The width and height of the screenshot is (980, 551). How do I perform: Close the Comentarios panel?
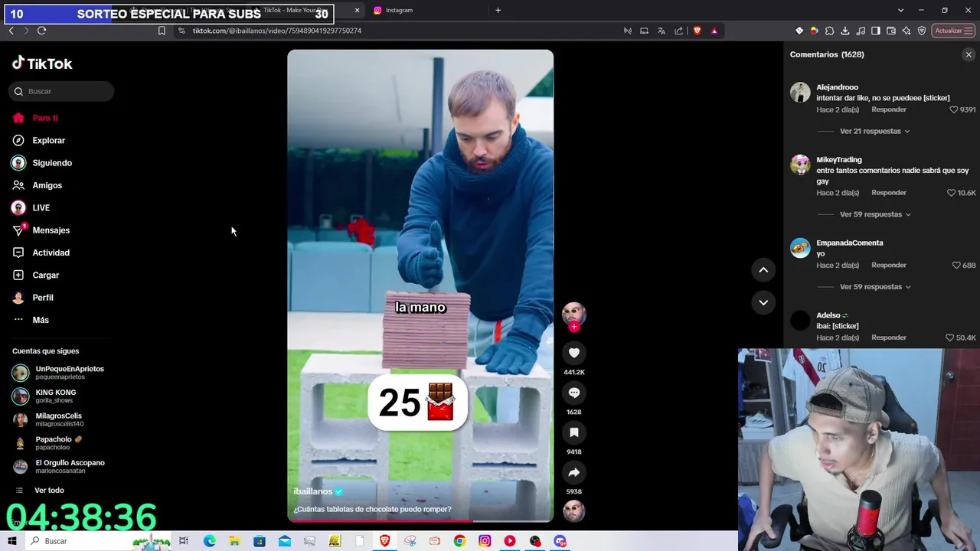(969, 54)
